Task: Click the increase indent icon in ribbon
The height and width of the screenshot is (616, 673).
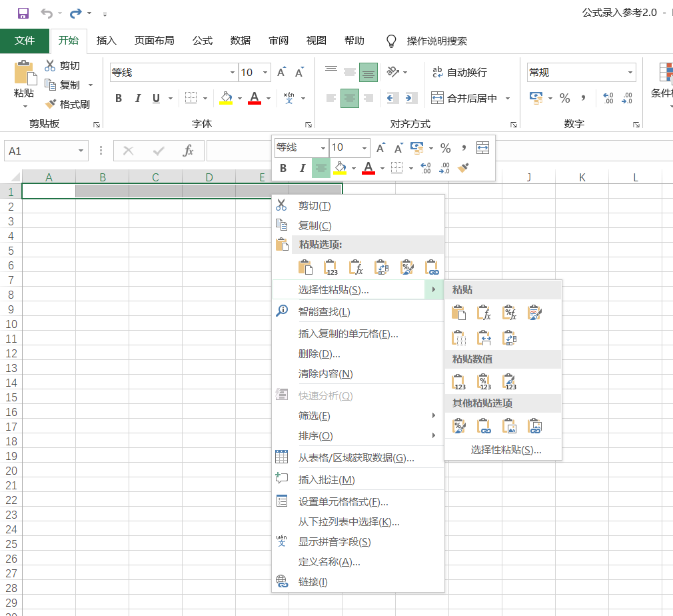Action: pos(412,98)
